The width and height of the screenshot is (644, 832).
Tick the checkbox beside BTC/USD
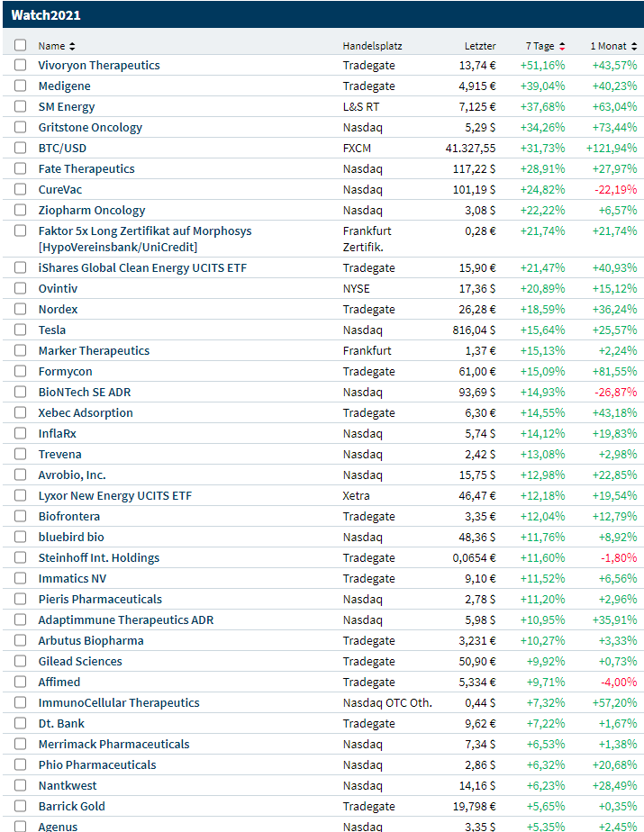pyautogui.click(x=21, y=149)
